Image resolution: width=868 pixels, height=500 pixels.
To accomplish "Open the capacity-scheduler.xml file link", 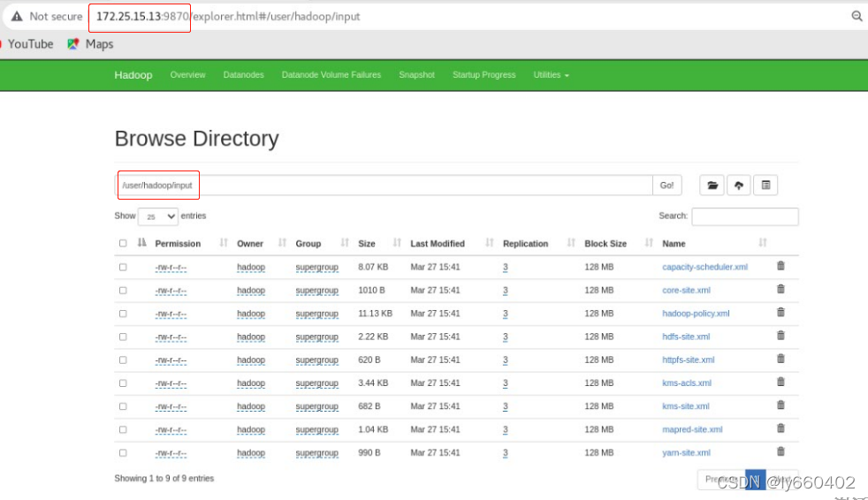I will pos(704,267).
